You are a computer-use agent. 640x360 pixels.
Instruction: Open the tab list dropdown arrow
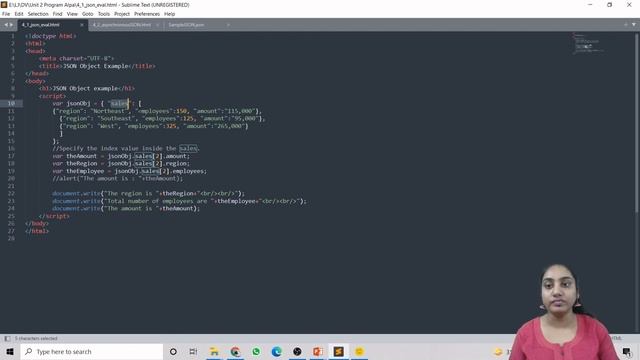click(x=633, y=25)
